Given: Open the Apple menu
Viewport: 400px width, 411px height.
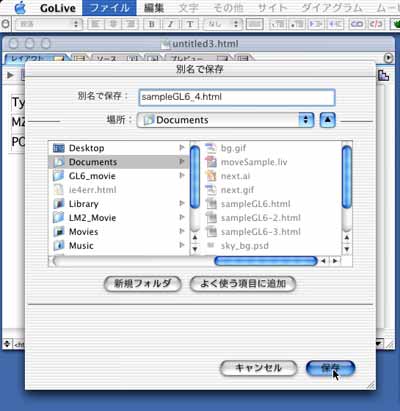Looking at the screenshot, I should [21, 8].
